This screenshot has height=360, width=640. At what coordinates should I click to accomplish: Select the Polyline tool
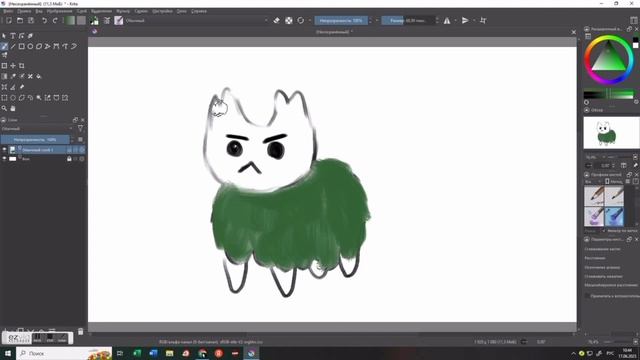(x=48, y=47)
